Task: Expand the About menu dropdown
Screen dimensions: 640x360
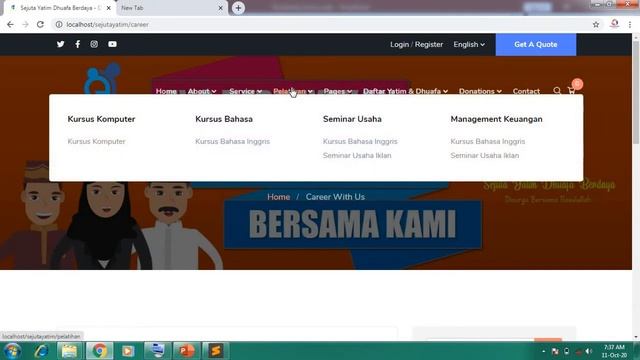Action: [202, 91]
